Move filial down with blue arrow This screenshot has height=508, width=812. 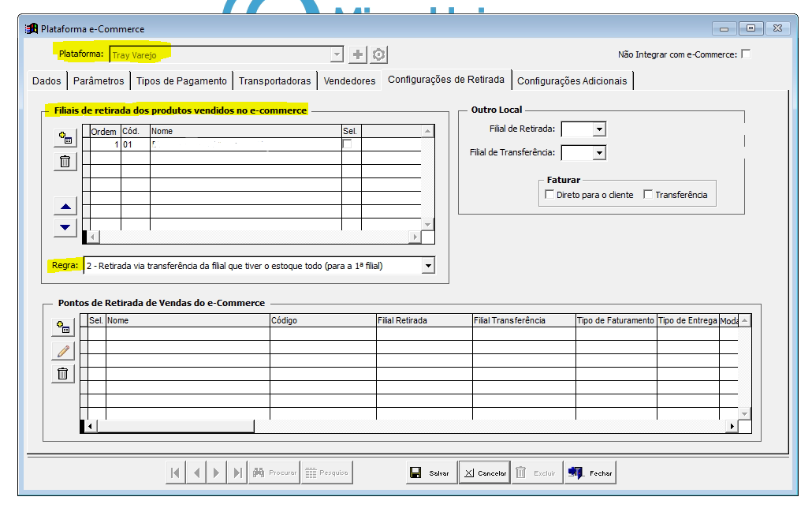(x=65, y=227)
